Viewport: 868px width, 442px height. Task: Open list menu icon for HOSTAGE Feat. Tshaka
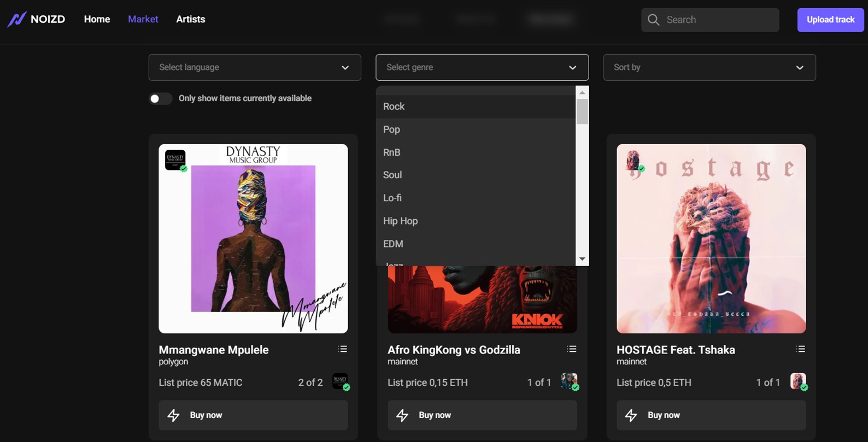[801, 349]
